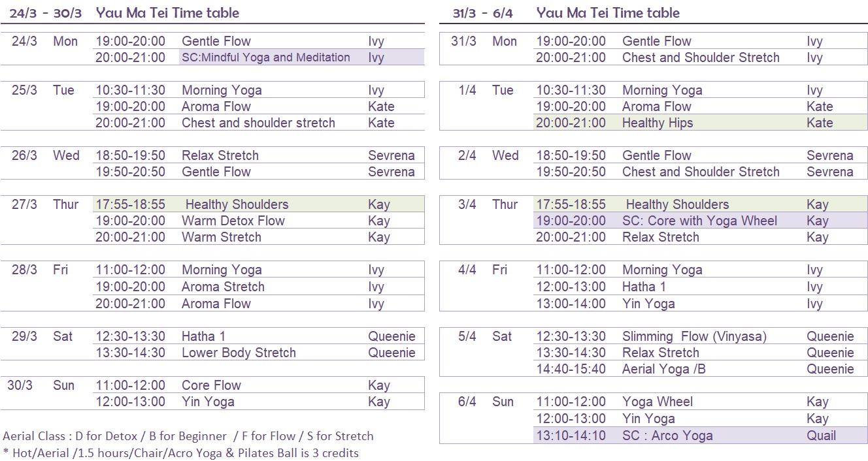Select Core Flow on Sunday 30/3
Screen dimensions: 868x461
(211, 385)
